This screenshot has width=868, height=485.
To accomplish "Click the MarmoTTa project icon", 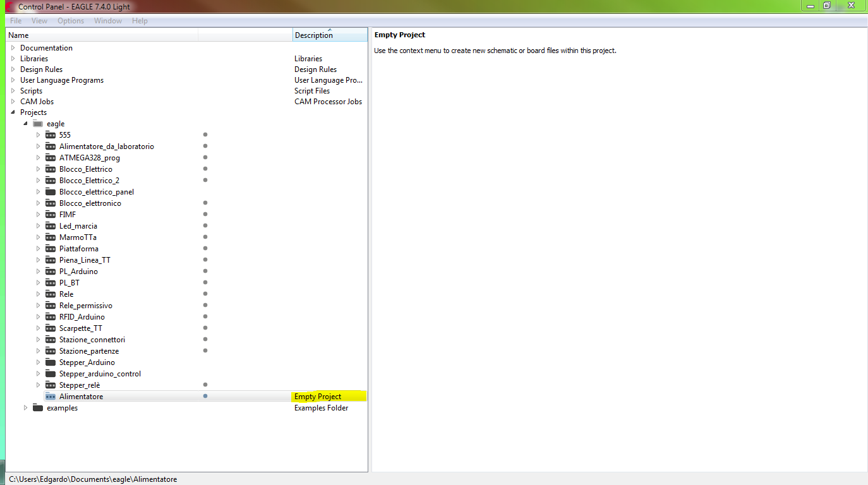I will (51, 237).
